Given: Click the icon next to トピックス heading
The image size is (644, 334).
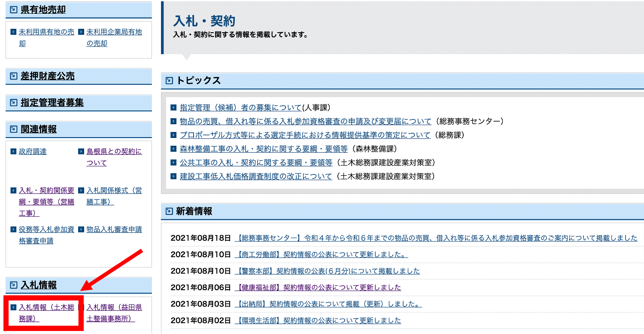Looking at the screenshot, I should pos(169,80).
